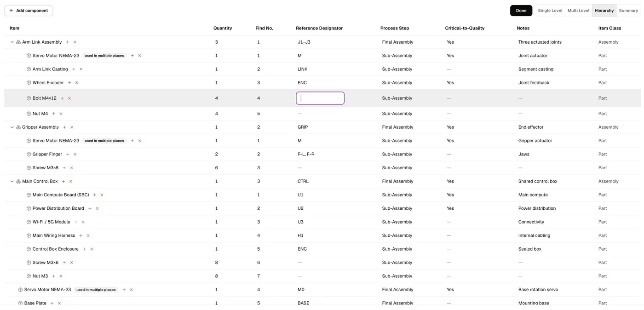Delete Base Plate with red X icon
Image resolution: width=644 pixels, height=310 pixels.
59,303
